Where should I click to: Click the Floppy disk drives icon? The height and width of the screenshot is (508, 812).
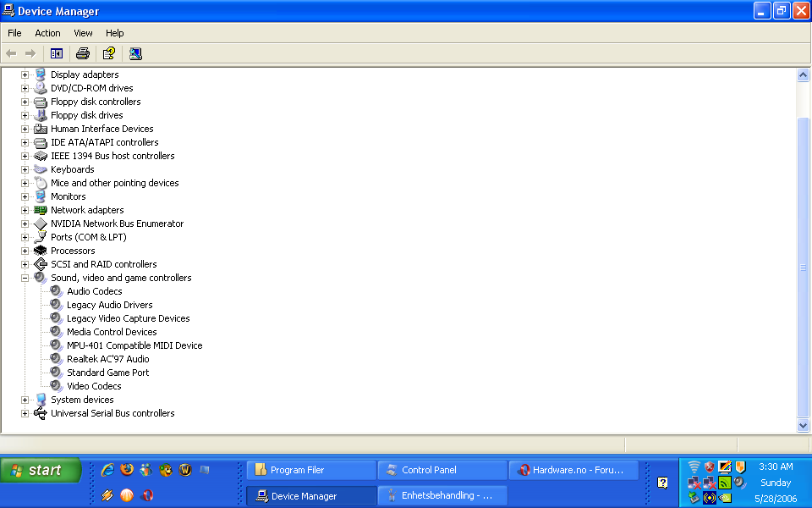[41, 115]
